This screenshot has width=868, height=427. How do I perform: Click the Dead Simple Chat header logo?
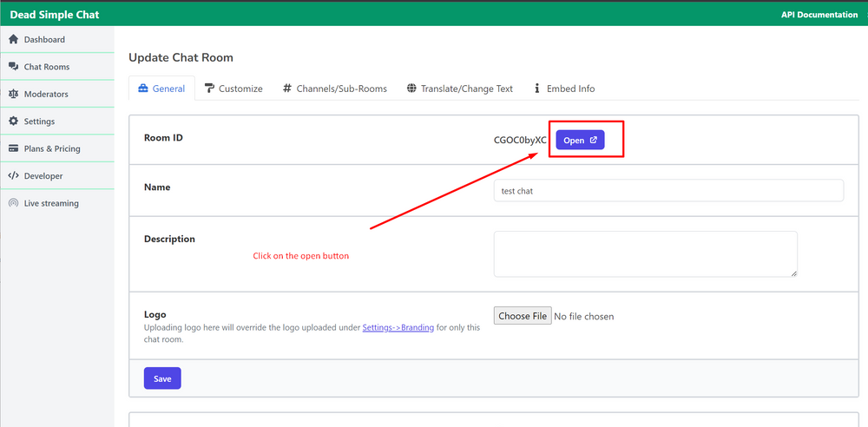(x=55, y=15)
